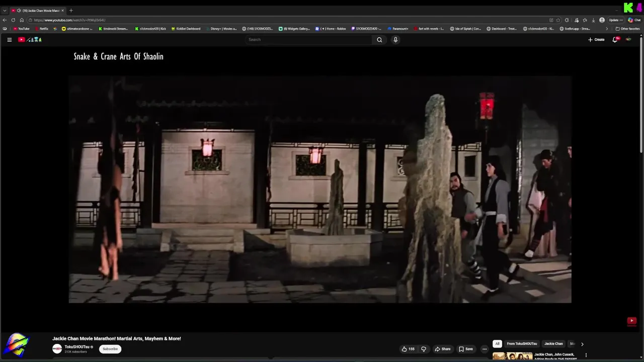Click the browser address bar URL
The width and height of the screenshot is (644, 362).
(x=69, y=20)
